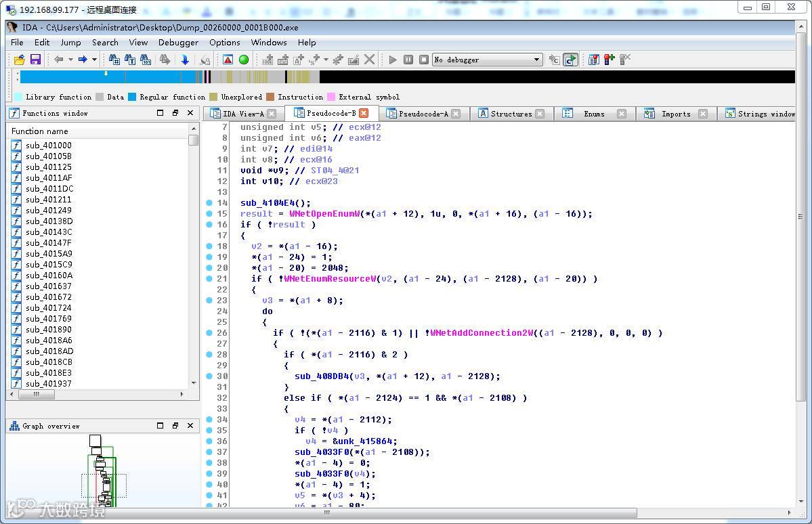The width and height of the screenshot is (812, 524).
Task: Close the Pseudocode-B tab
Action: pos(364,113)
